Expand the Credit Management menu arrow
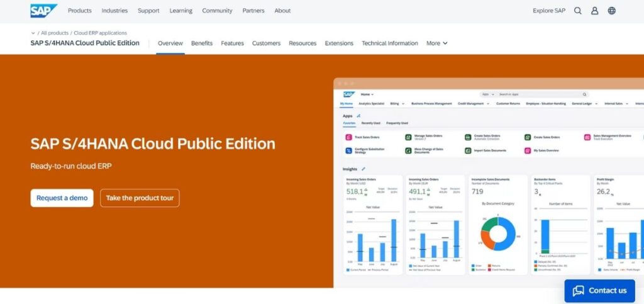This screenshot has height=304, width=644. (488, 104)
